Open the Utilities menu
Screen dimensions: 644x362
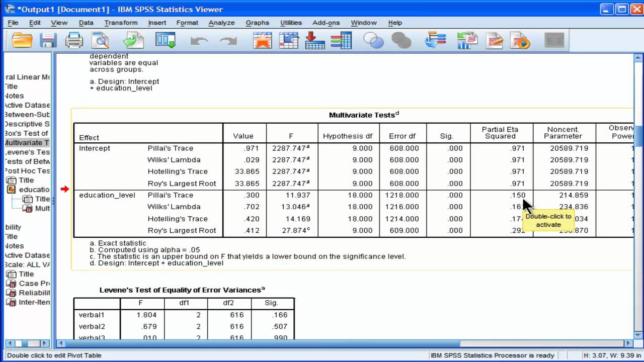click(291, 23)
